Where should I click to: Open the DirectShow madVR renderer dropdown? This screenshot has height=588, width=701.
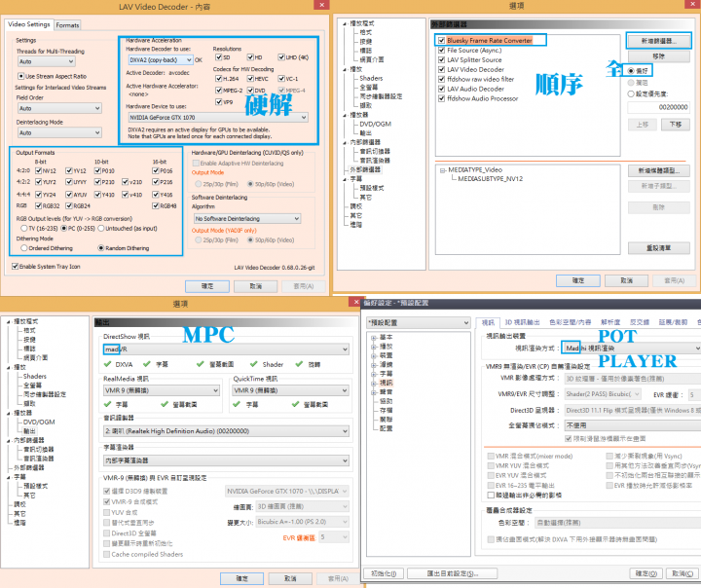[x=226, y=349]
